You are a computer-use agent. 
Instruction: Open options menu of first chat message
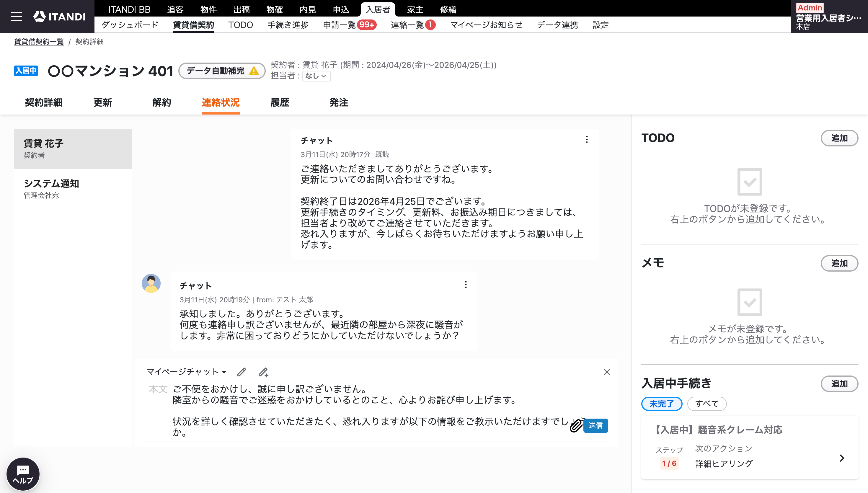pos(587,139)
